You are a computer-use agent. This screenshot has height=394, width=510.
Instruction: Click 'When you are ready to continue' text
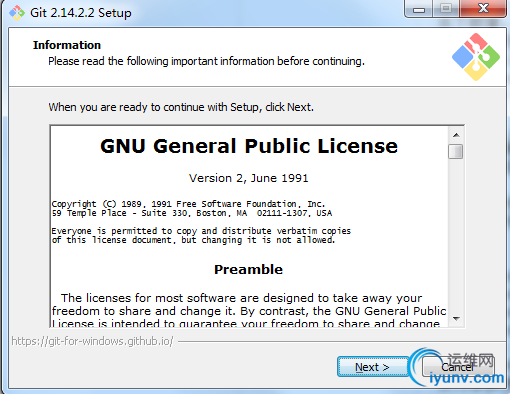point(181,107)
